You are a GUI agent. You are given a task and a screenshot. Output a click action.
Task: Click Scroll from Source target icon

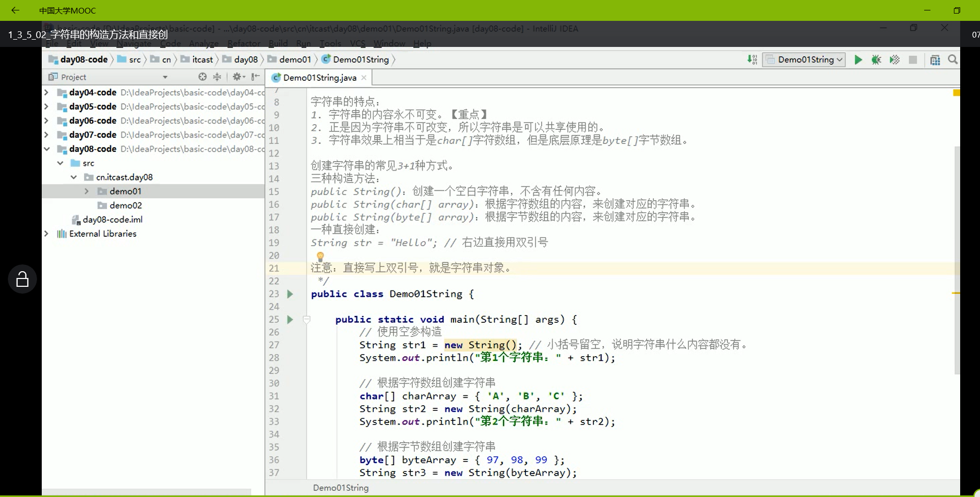click(x=202, y=77)
